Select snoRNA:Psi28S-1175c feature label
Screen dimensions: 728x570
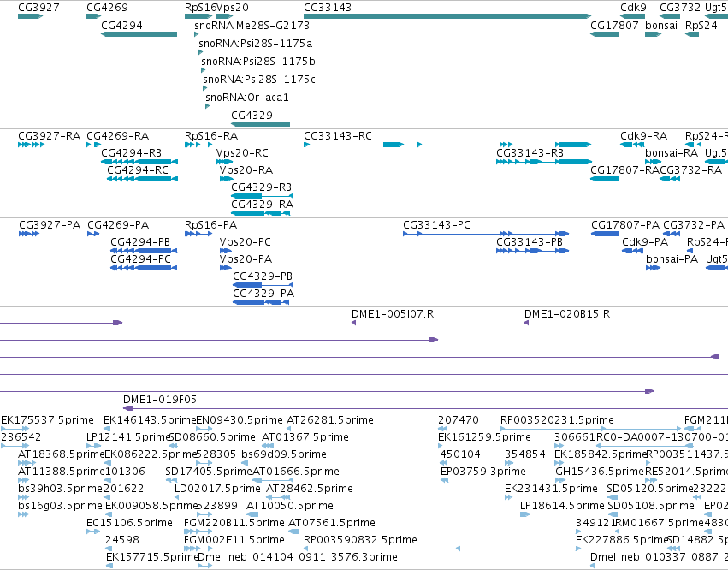click(x=259, y=80)
